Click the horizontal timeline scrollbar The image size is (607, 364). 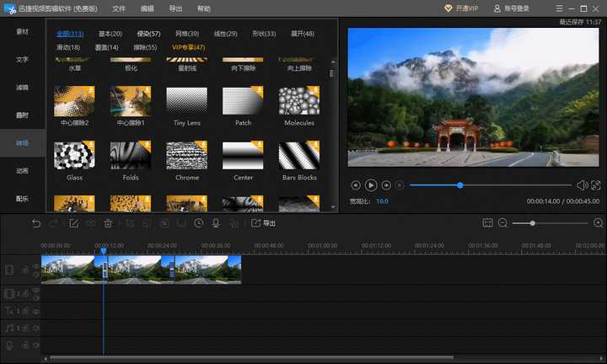[251, 359]
